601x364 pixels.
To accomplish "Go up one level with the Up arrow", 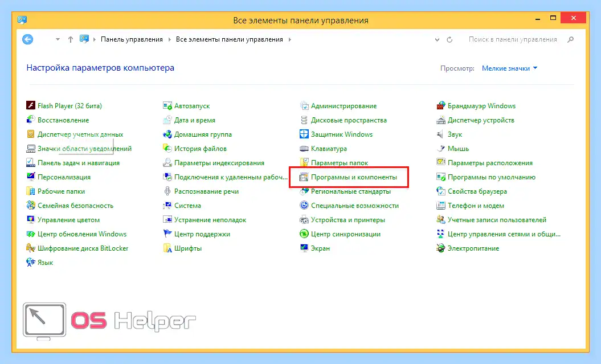I will 71,39.
